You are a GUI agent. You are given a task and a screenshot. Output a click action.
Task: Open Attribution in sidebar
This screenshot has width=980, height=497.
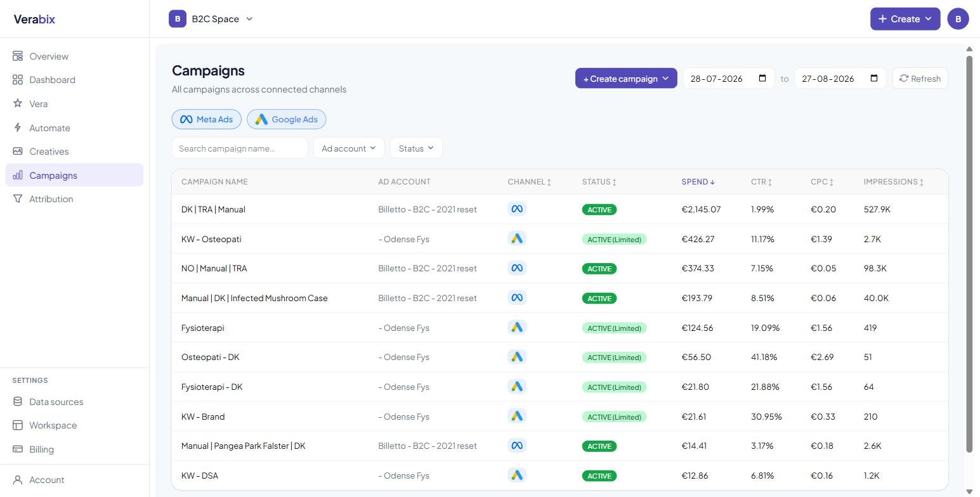[x=74, y=198]
